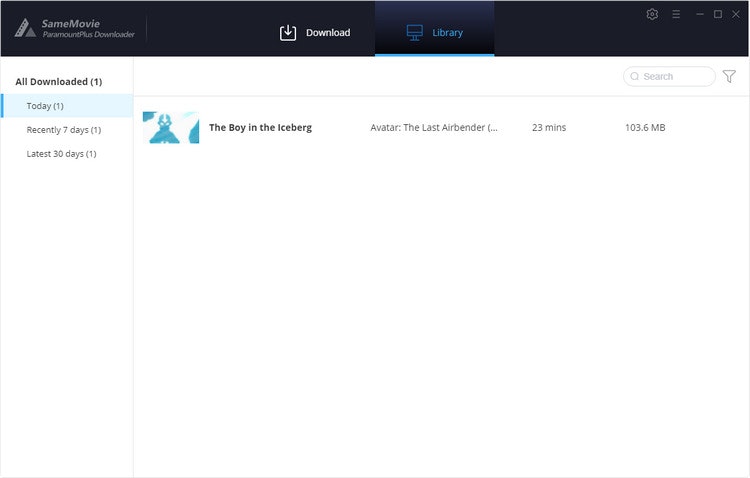
Task: Select Latest 30 days (1)
Action: pos(61,154)
